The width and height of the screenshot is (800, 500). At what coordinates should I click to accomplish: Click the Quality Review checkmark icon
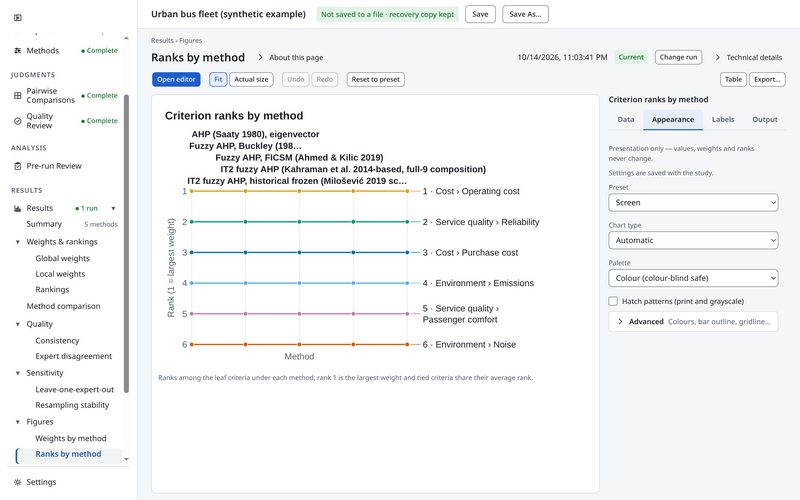pyautogui.click(x=18, y=121)
